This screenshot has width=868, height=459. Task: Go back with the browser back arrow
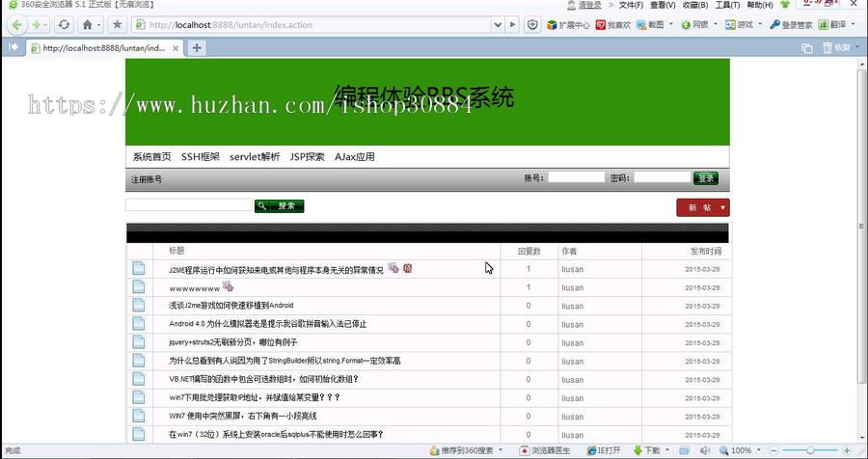[16, 25]
